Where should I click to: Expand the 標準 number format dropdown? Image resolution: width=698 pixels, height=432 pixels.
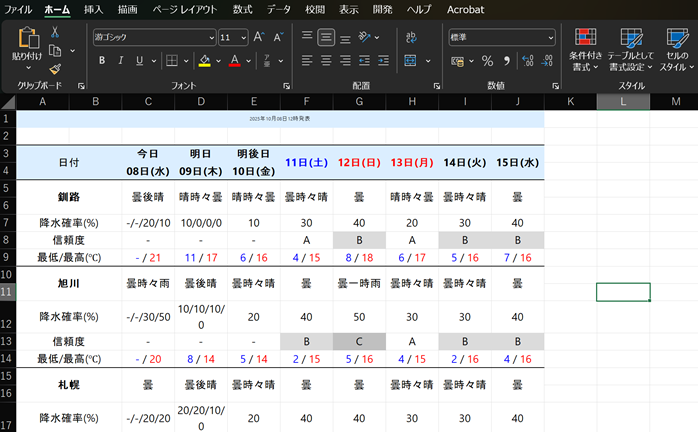coord(549,37)
